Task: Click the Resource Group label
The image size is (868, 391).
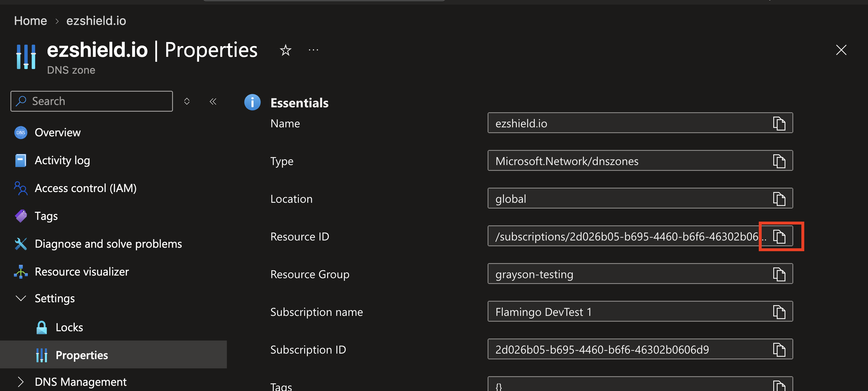Action: coord(310,274)
